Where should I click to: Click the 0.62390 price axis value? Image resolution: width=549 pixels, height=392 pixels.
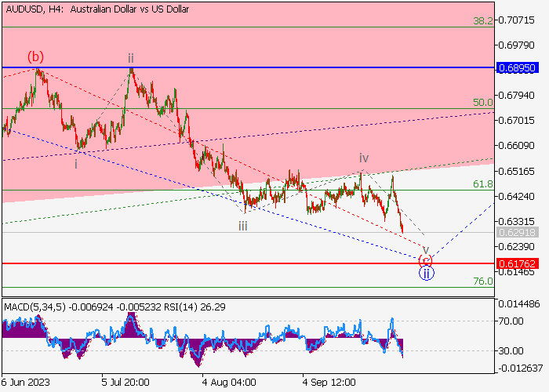[516, 247]
